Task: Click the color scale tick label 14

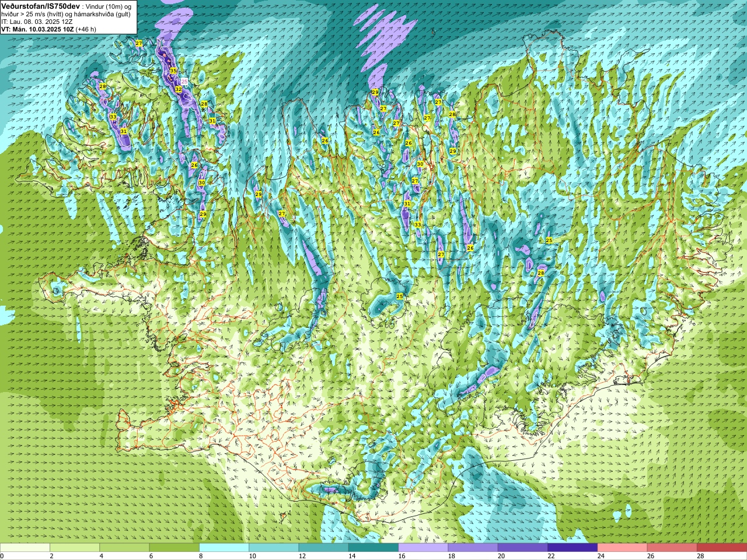Action: 352,556
